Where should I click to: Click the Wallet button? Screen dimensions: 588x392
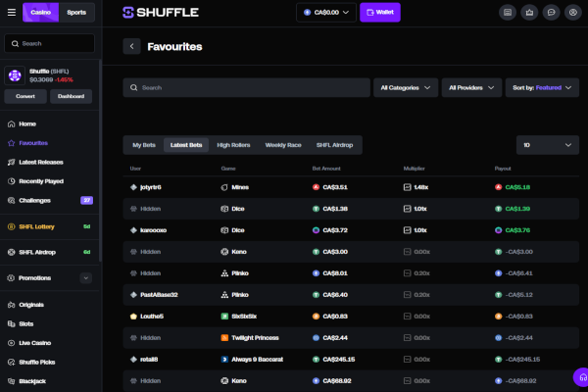coord(380,13)
